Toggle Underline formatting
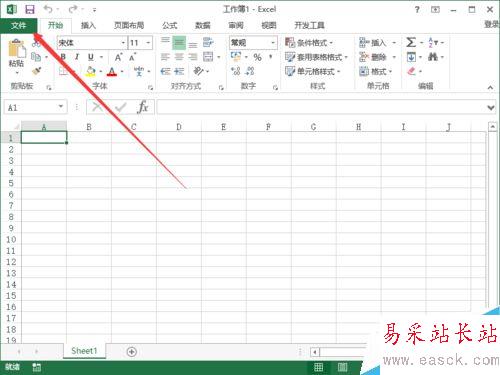 91,57
